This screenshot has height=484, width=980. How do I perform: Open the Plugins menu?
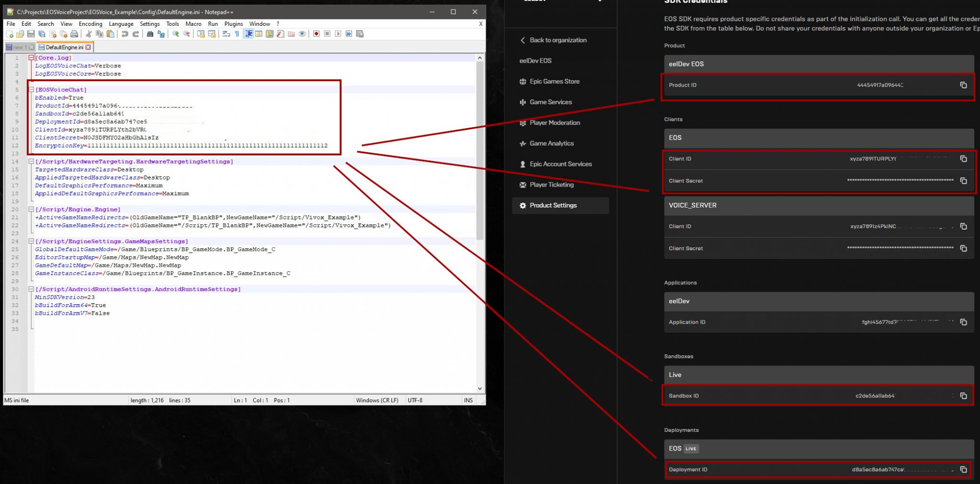pos(233,24)
